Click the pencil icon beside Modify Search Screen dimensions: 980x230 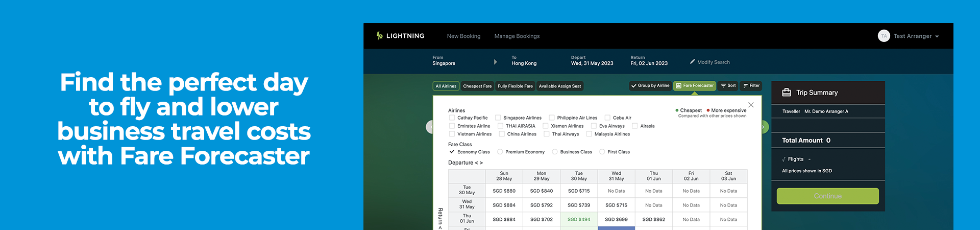point(693,62)
